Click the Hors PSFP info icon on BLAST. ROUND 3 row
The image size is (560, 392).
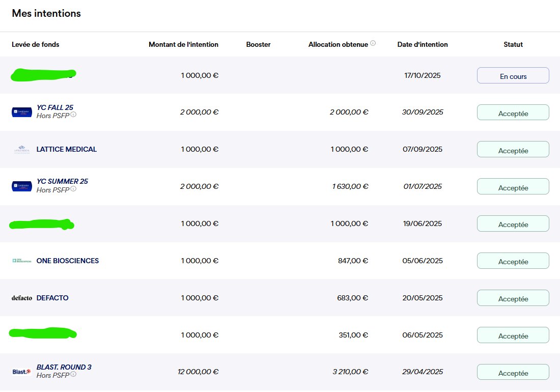click(x=74, y=375)
